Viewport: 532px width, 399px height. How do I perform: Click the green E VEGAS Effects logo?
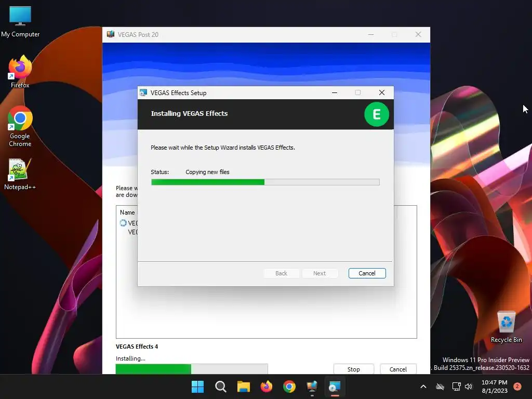point(376,114)
